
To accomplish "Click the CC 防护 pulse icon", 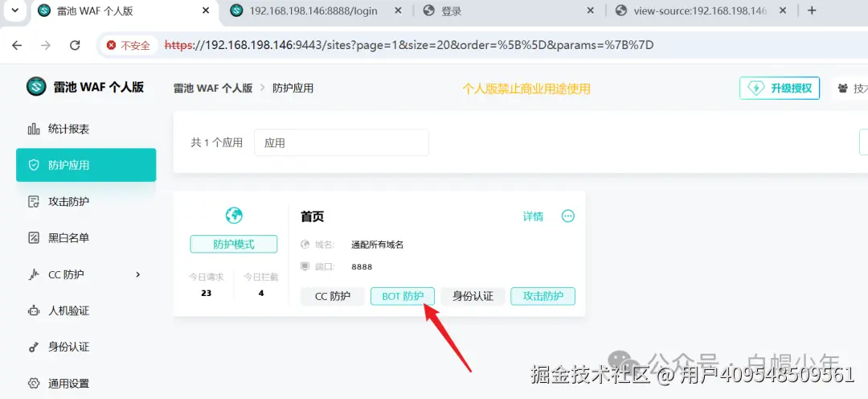I will [34, 274].
